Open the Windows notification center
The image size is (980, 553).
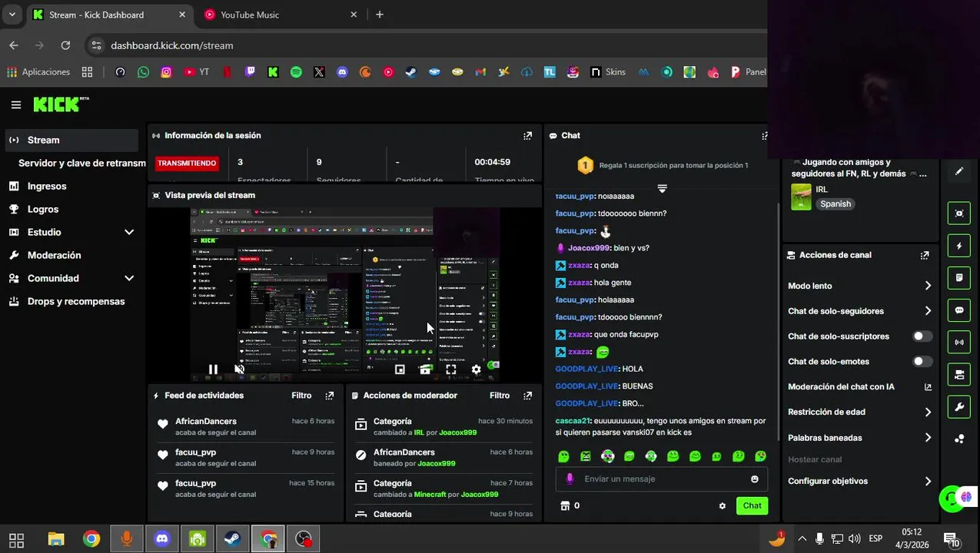tap(951, 539)
